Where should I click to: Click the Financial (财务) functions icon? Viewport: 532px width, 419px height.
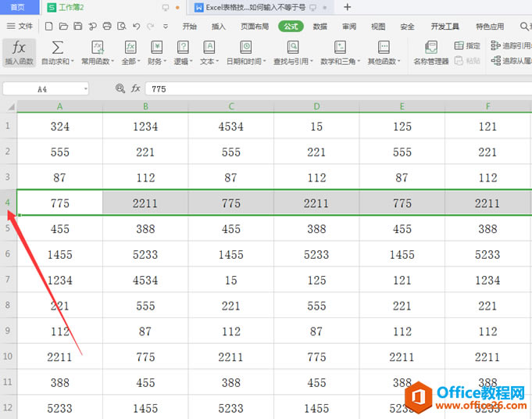pos(156,48)
